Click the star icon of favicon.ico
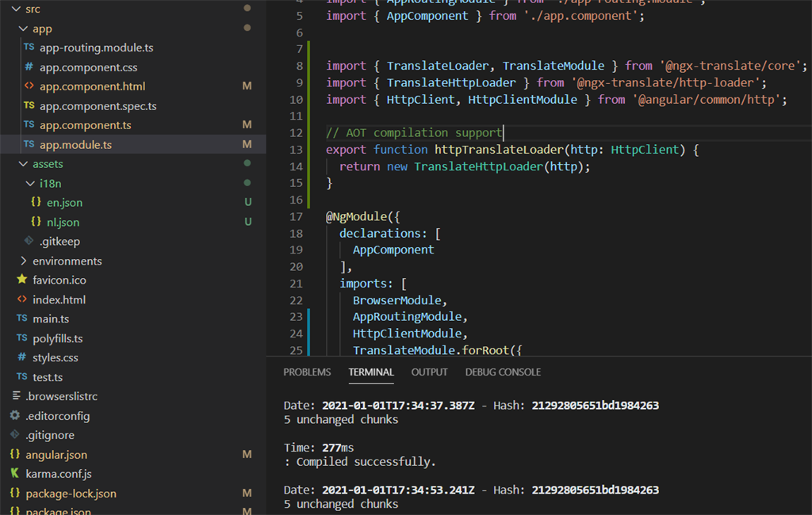This screenshot has width=812, height=515. (21, 280)
